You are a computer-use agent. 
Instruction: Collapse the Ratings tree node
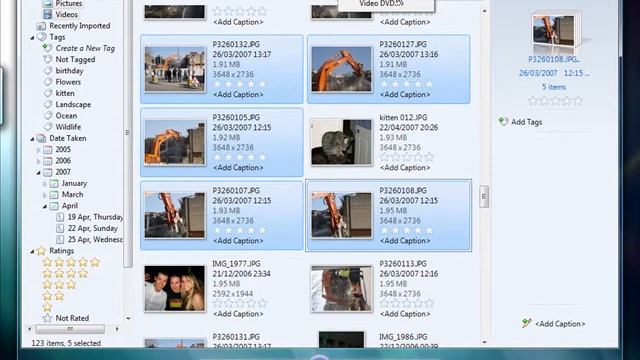33,252
